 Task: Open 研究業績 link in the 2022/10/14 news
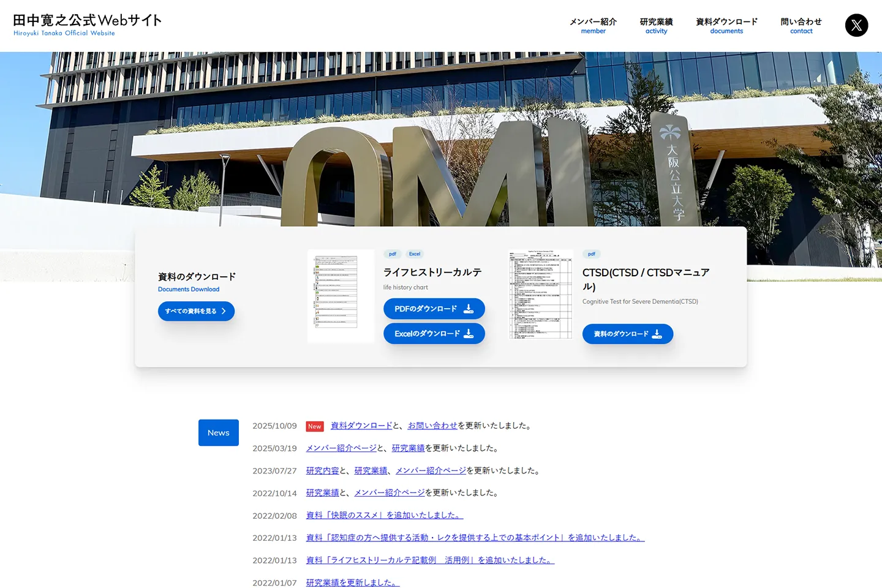323,493
